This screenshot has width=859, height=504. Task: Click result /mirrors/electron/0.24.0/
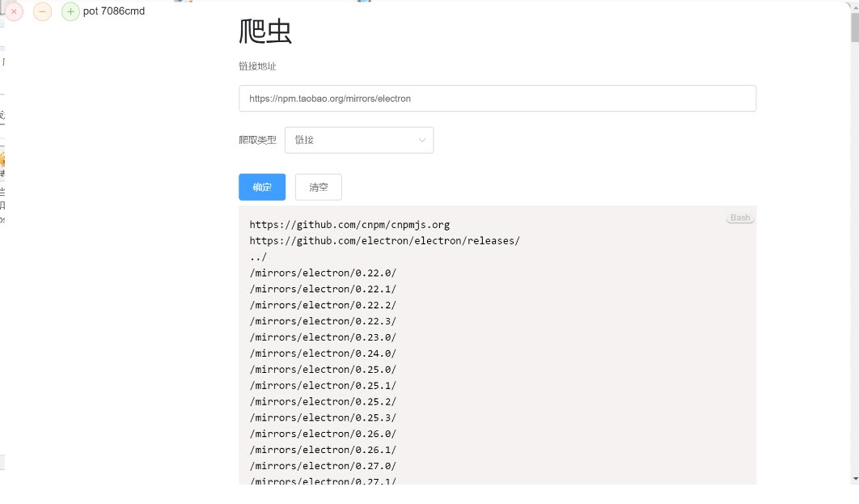point(323,354)
